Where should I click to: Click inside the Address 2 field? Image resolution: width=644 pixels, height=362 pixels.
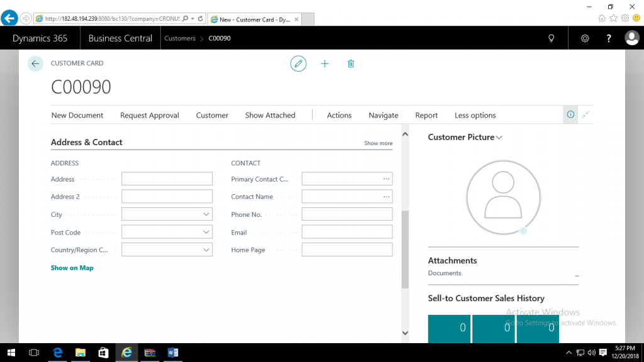click(167, 197)
